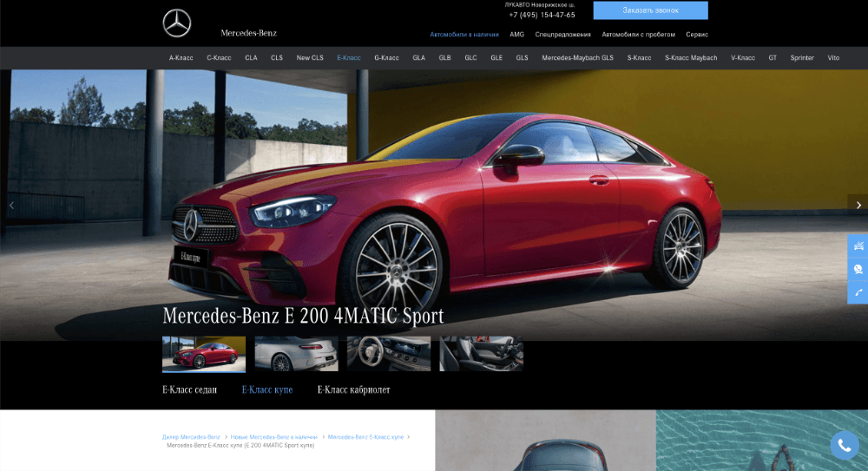
Task: Select CLS model link
Action: tap(277, 57)
